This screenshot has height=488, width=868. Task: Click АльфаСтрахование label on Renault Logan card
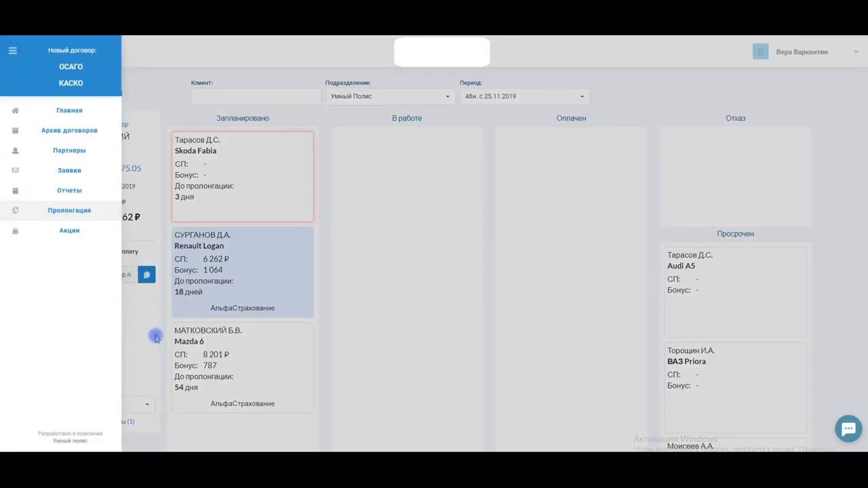click(242, 308)
